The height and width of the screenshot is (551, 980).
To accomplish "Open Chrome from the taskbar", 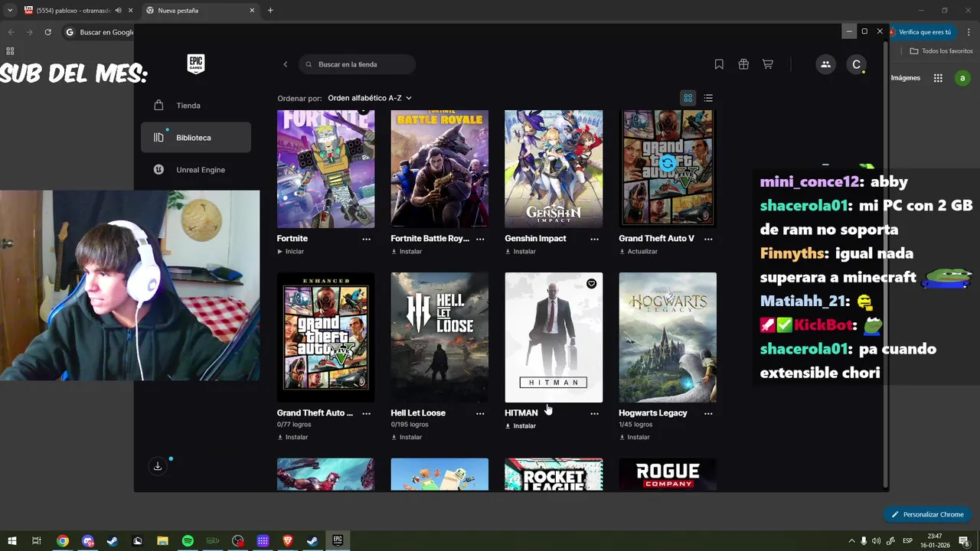I will (63, 541).
